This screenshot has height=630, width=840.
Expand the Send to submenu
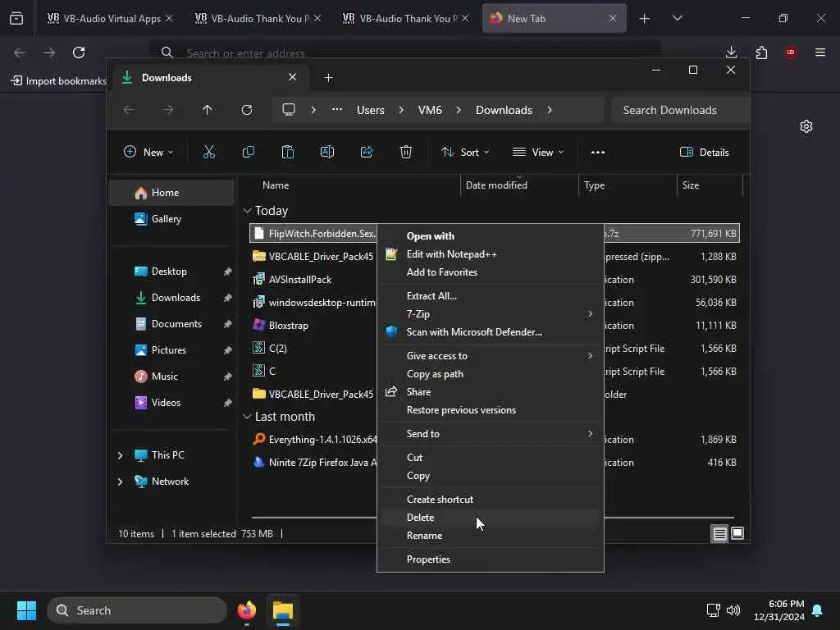tap(491, 434)
